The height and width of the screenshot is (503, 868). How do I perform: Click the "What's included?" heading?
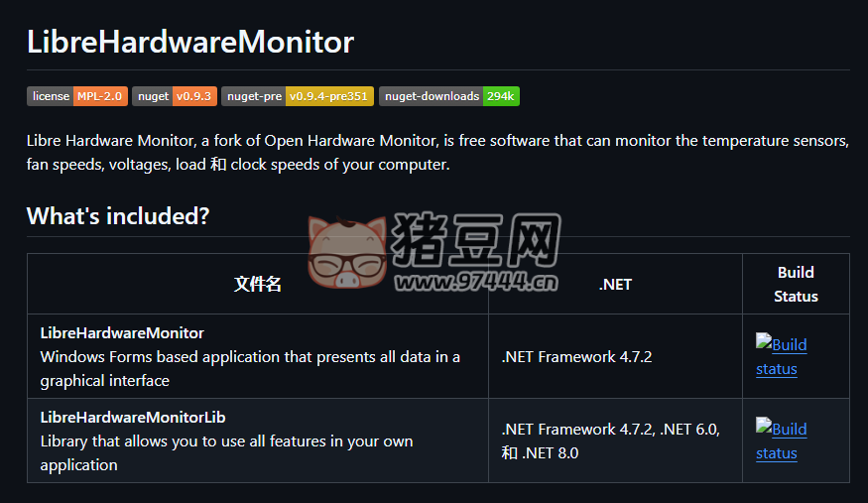pyautogui.click(x=118, y=216)
